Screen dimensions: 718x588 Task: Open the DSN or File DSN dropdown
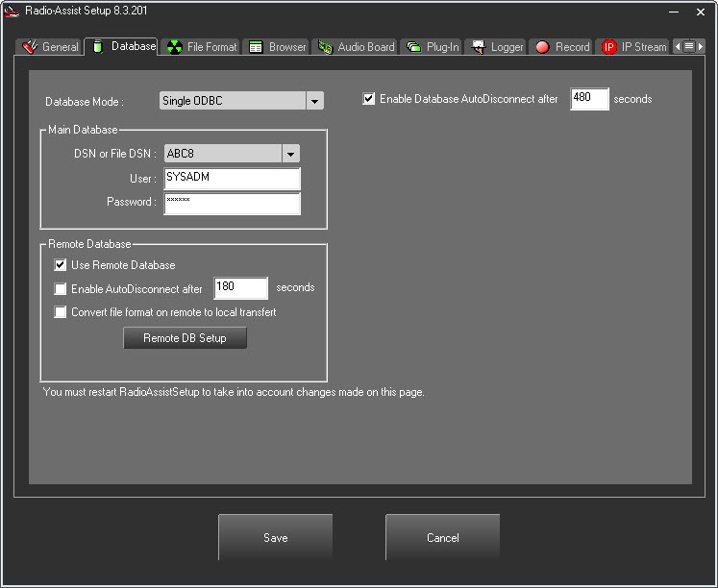(290, 154)
